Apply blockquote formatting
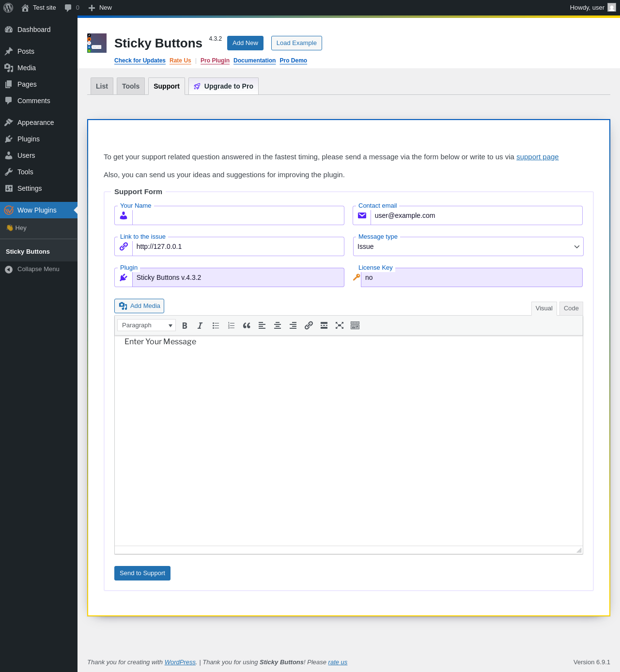Screen dimensions: 620x672 [247, 325]
